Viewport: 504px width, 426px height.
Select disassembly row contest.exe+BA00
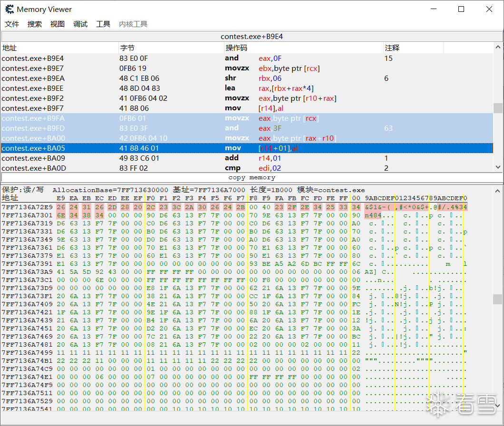coord(247,138)
